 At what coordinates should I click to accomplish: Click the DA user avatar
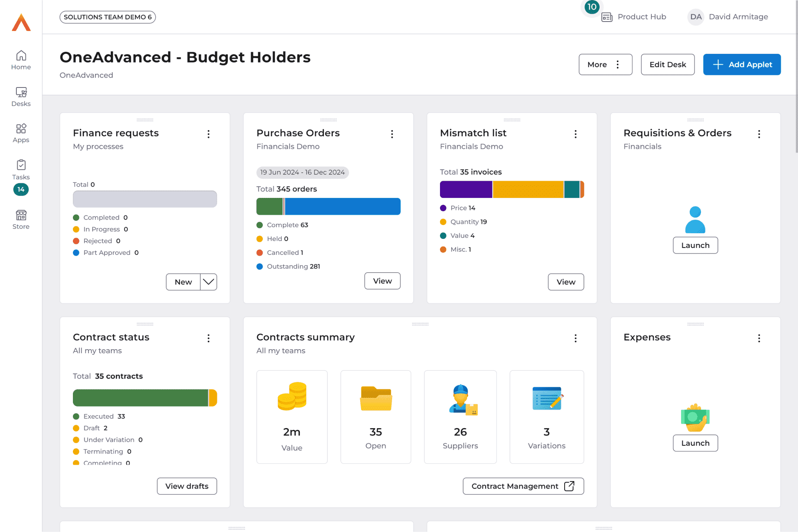[x=695, y=17]
